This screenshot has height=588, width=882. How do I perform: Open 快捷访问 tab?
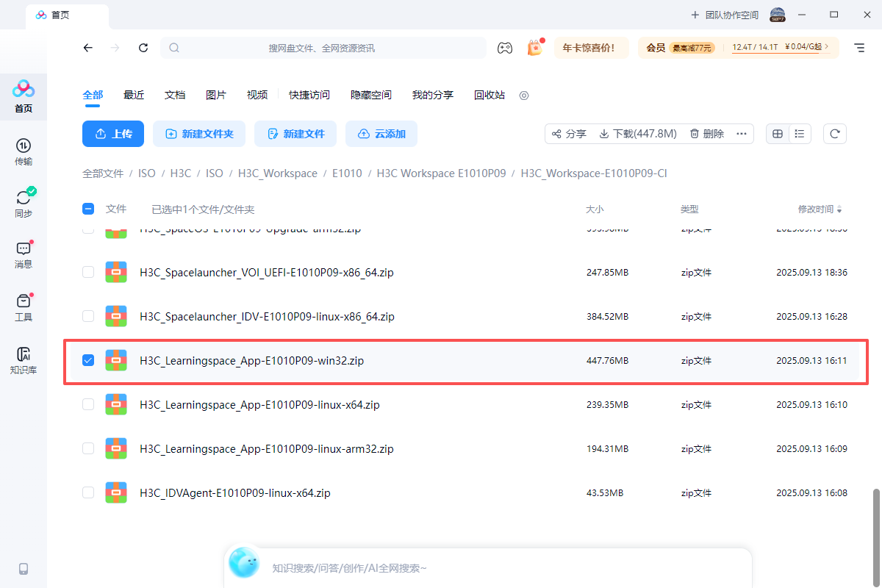coord(309,95)
